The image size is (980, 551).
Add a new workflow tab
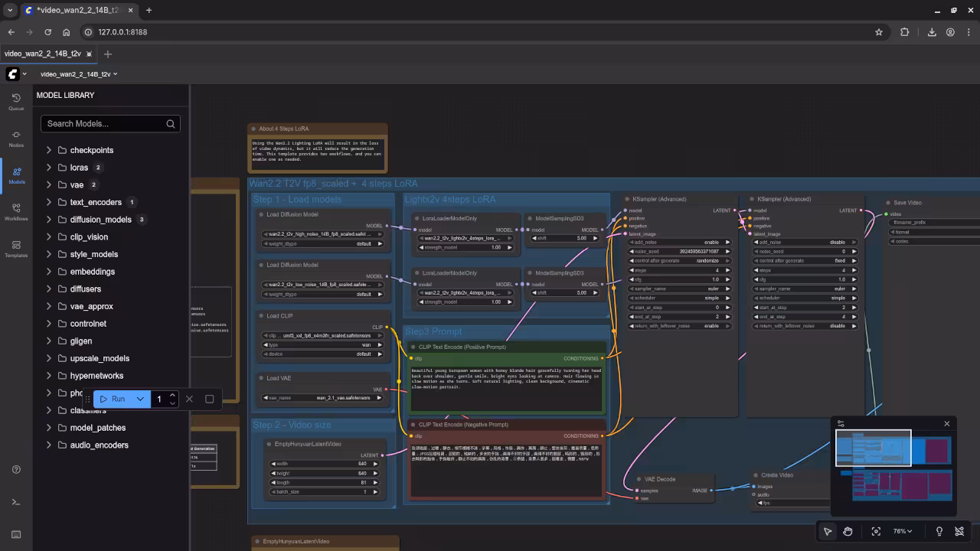click(x=108, y=54)
